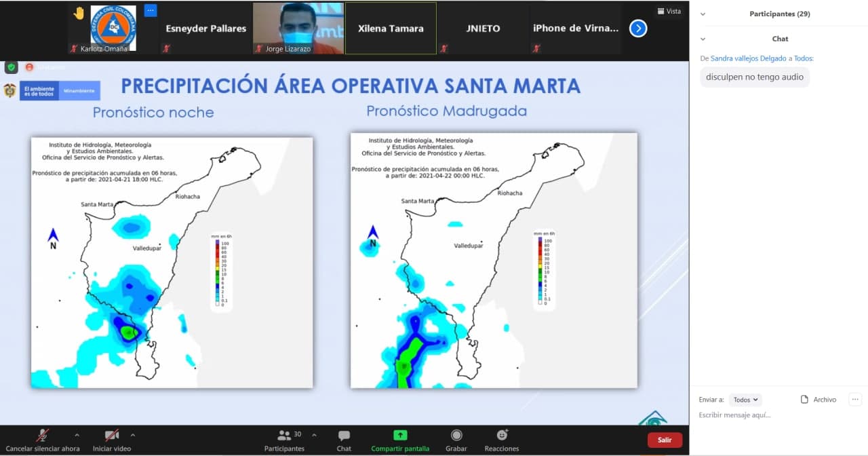Open the Reacciones emoji menu

pos(502,436)
